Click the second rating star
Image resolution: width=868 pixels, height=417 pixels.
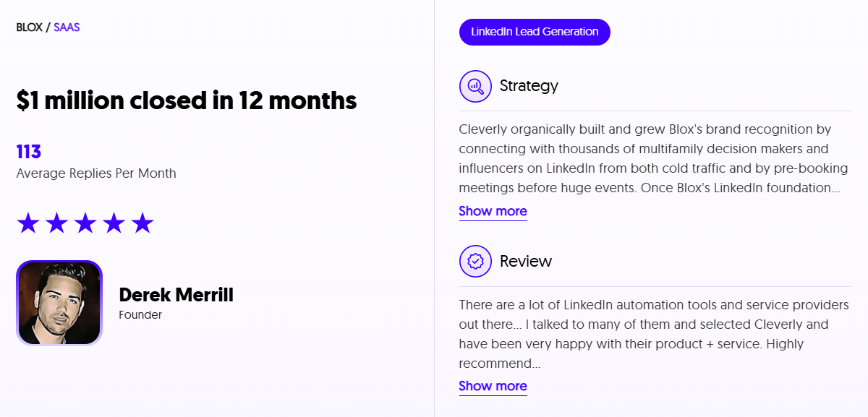click(x=56, y=223)
